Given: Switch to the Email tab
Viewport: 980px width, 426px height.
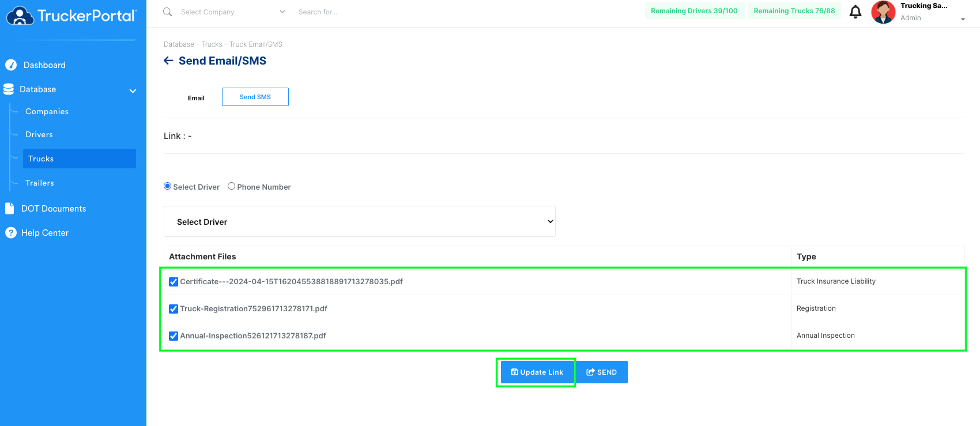Looking at the screenshot, I should click(196, 98).
